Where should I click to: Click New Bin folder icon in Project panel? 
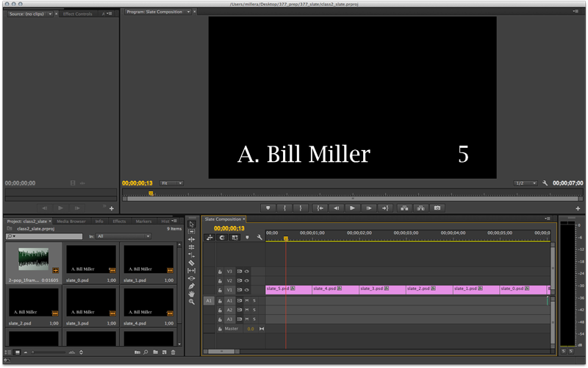[156, 353]
